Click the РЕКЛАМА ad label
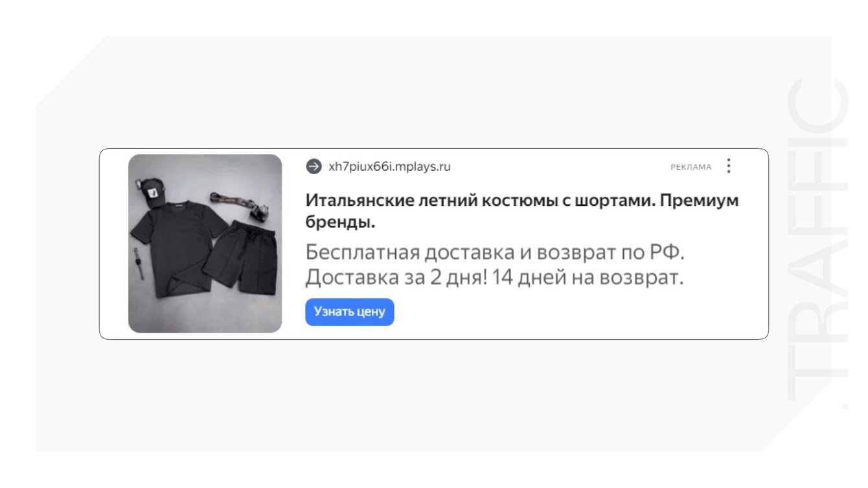 coord(691,167)
